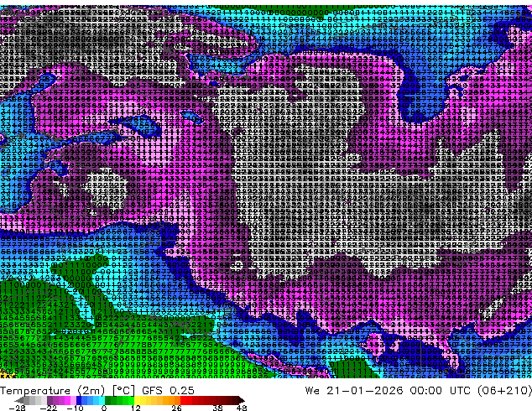Click the bright red swatch above the 26 label
This screenshot has width=532, height=411.
coord(183,400)
